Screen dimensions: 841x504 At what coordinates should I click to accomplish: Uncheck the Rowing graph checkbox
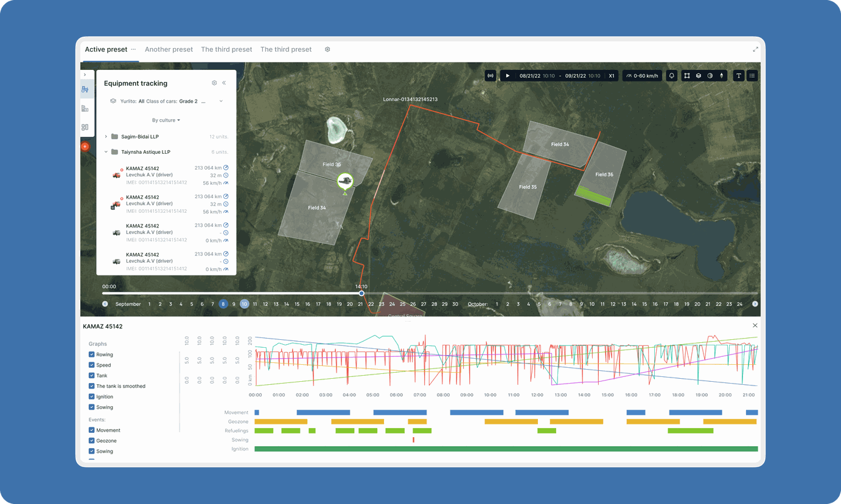coord(91,354)
